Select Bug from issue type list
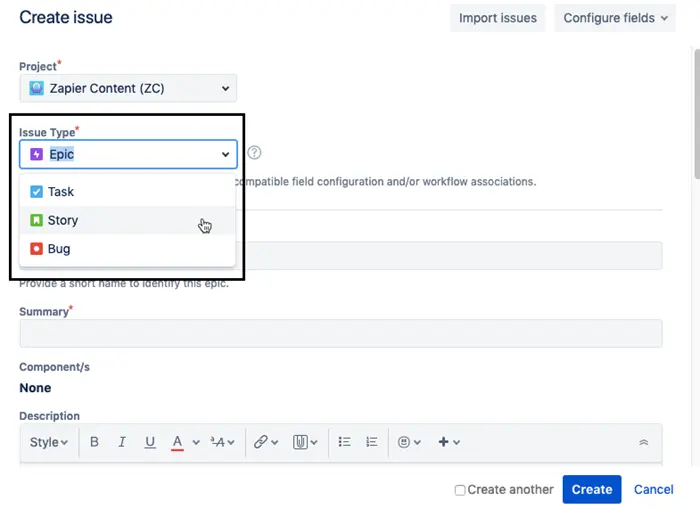700x509 pixels. click(59, 249)
